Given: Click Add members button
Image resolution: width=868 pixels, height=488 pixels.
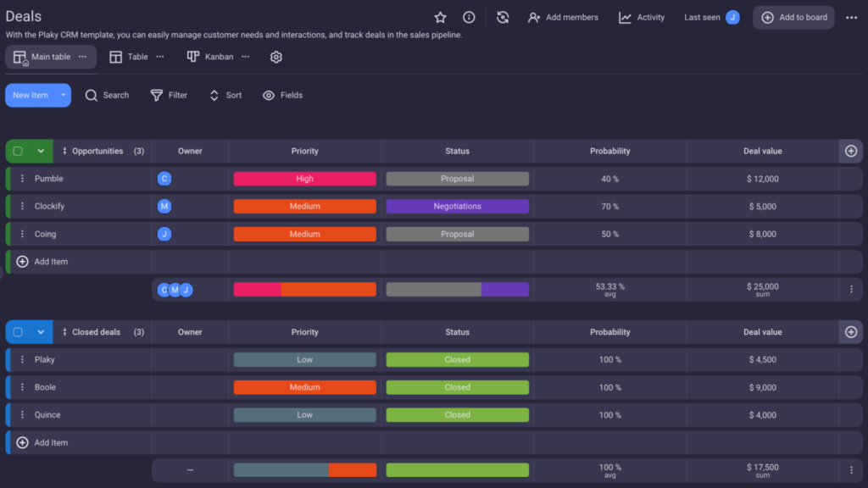Looking at the screenshot, I should point(563,18).
